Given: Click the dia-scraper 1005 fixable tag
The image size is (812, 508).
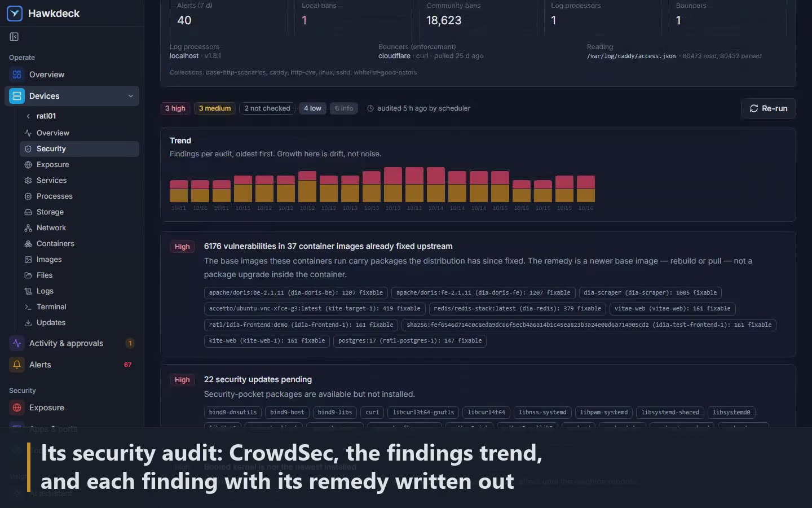Looking at the screenshot, I should point(650,293).
